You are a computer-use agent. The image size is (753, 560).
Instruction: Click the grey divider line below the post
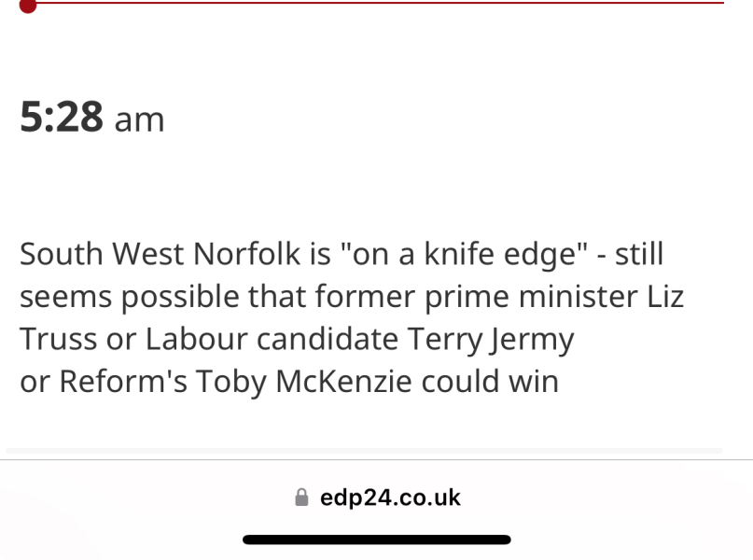click(364, 451)
